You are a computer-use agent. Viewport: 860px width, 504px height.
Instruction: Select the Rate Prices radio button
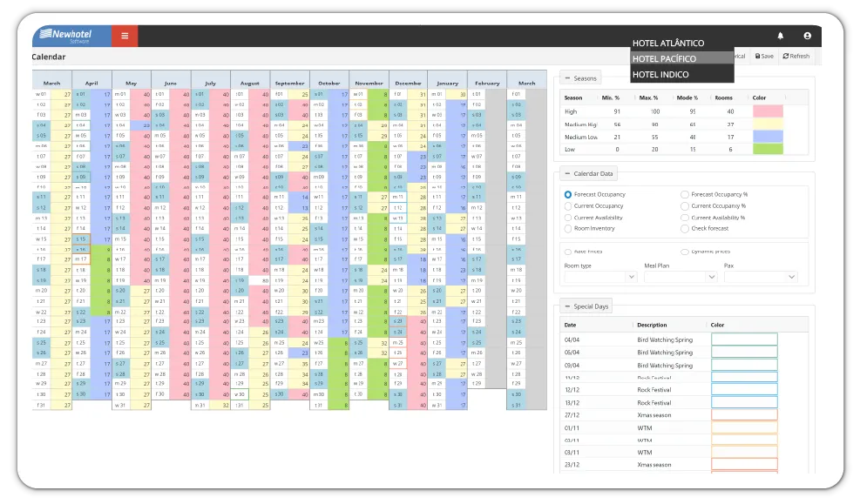pyautogui.click(x=567, y=252)
